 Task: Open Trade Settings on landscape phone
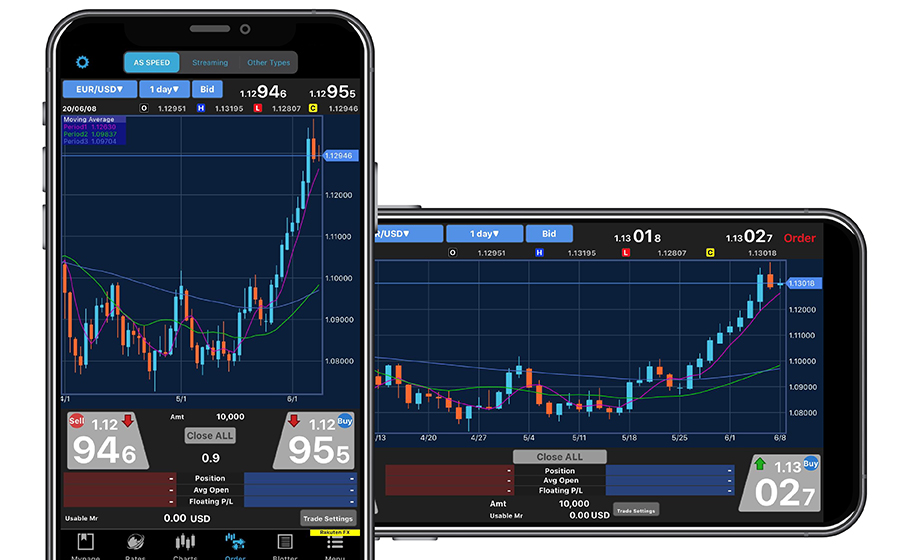(x=636, y=510)
